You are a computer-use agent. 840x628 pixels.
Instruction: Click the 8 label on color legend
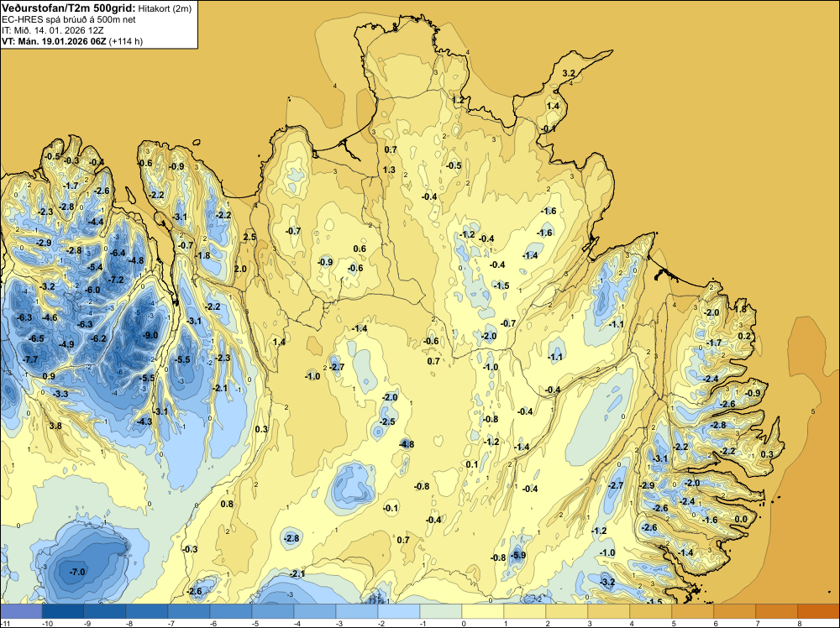[798, 623]
